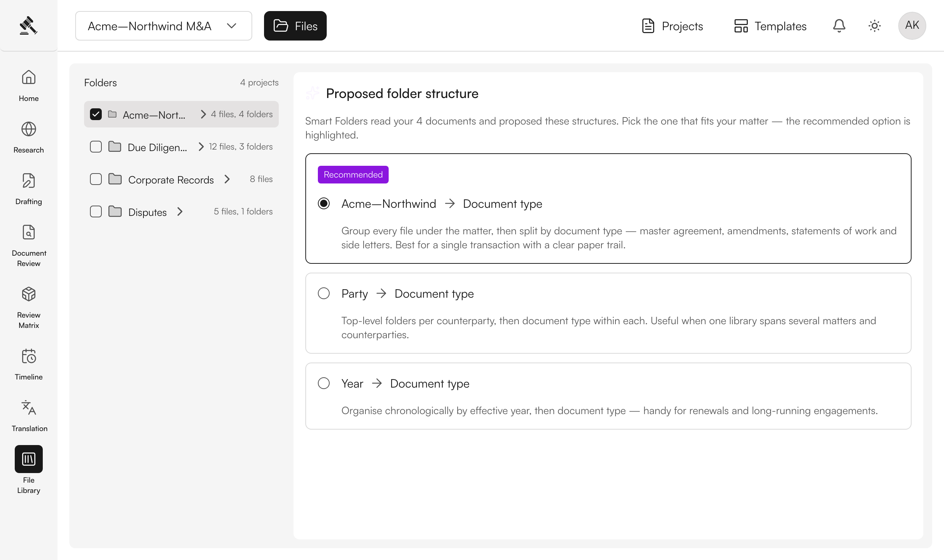944x560 pixels.
Task: Click the Corporate Records folder name
Action: tap(171, 180)
